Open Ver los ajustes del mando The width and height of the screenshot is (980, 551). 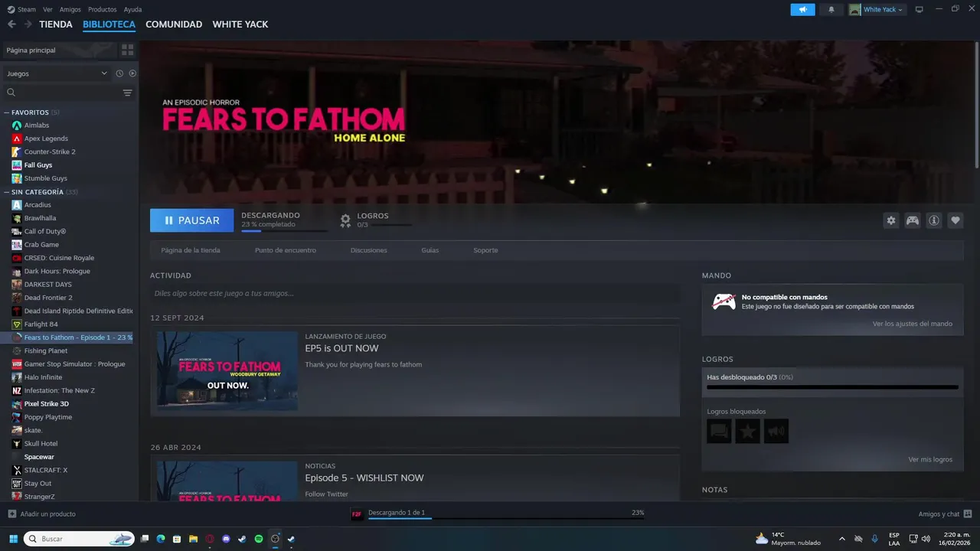[913, 324]
